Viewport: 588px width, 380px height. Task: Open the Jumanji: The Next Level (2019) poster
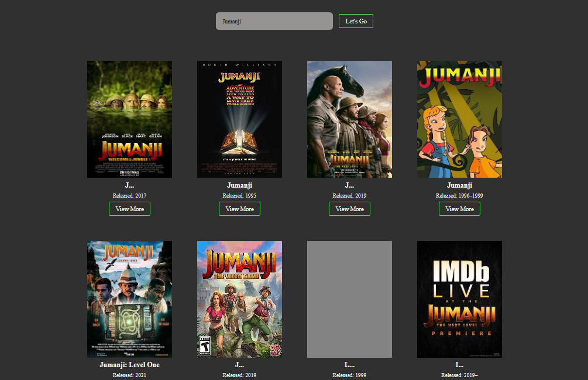[349, 119]
